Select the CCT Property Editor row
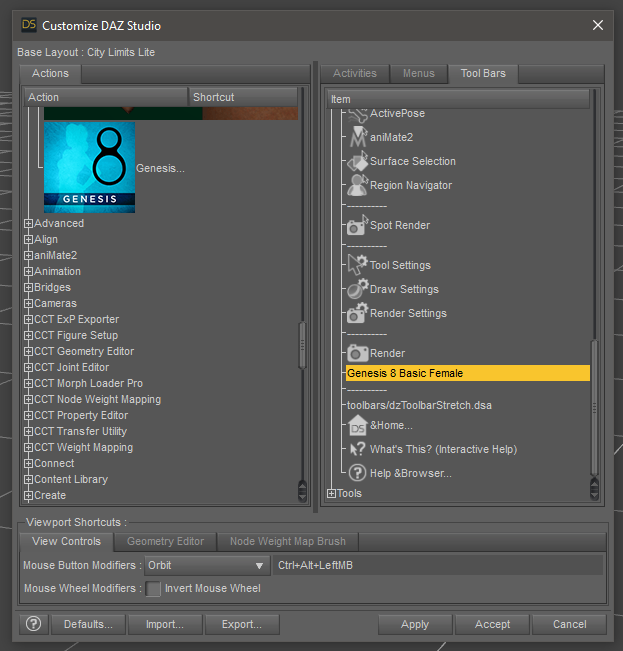623x651 pixels. click(x=81, y=416)
